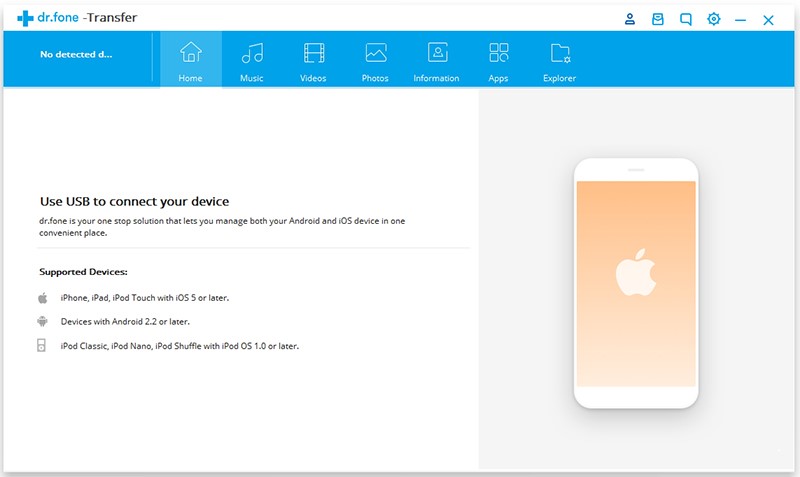This screenshot has width=800, height=477.
Task: Click the phone illustration with Apple logo
Action: (x=636, y=283)
